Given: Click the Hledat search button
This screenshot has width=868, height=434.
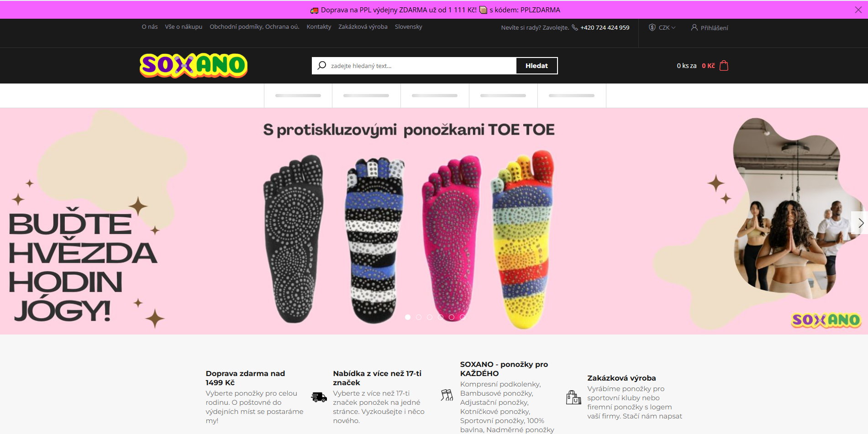Looking at the screenshot, I should click(x=537, y=66).
